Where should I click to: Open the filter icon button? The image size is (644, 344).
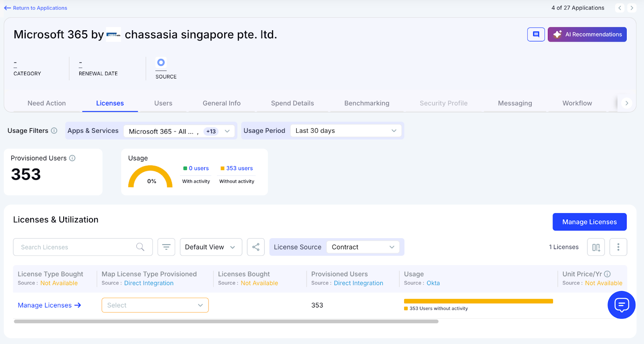[166, 247]
